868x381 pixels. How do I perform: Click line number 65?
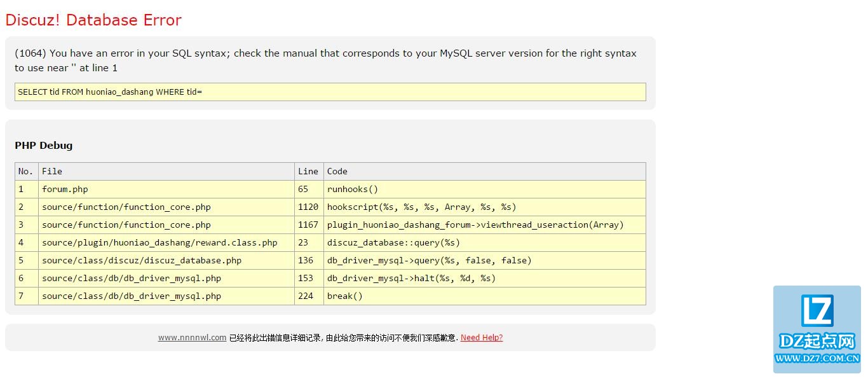coord(309,189)
